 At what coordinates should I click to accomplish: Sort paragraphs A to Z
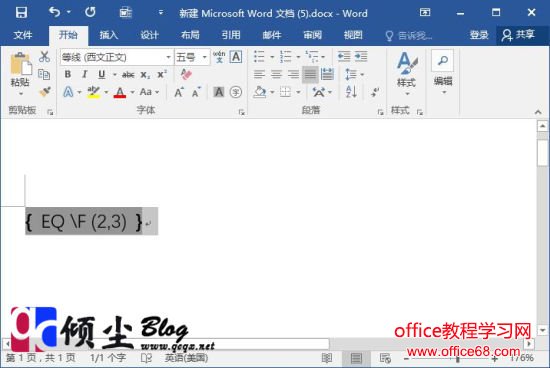coord(351,92)
